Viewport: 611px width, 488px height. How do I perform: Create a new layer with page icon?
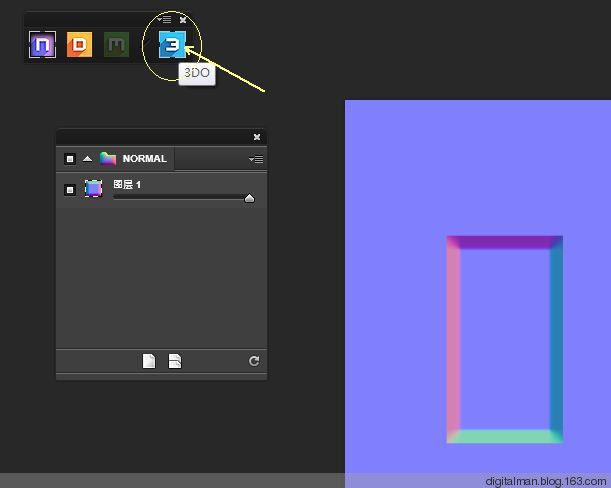[149, 361]
